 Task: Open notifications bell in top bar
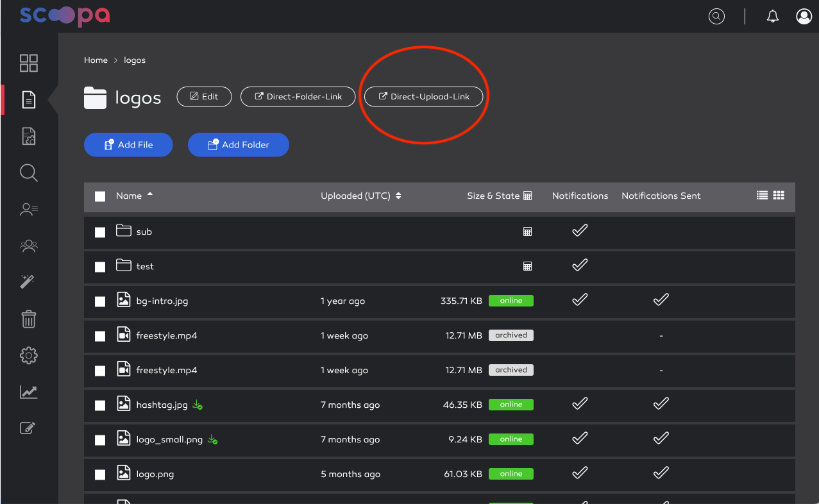coord(773,17)
